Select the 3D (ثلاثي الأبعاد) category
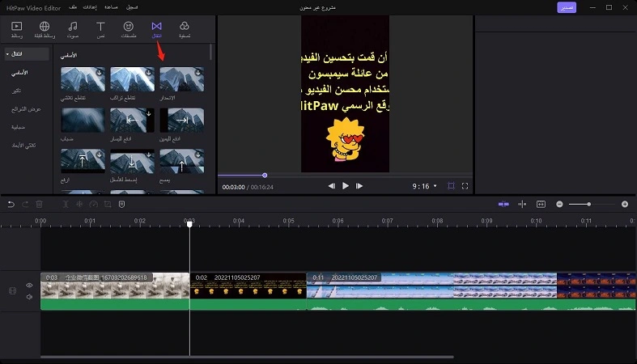 [23, 146]
